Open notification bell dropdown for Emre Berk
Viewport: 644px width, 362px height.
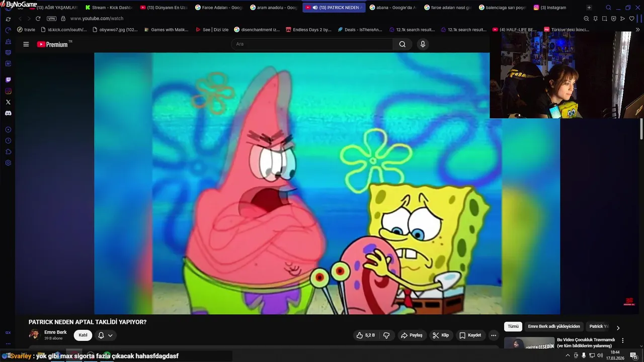pos(105,335)
